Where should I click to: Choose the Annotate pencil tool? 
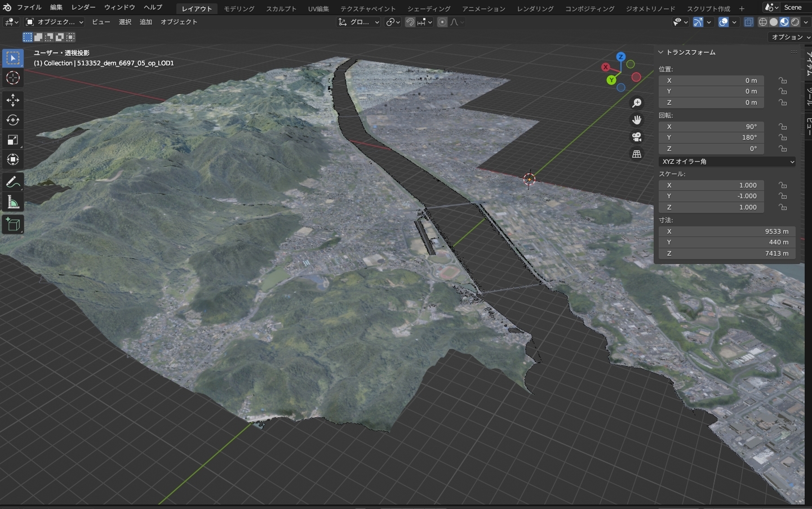(13, 182)
